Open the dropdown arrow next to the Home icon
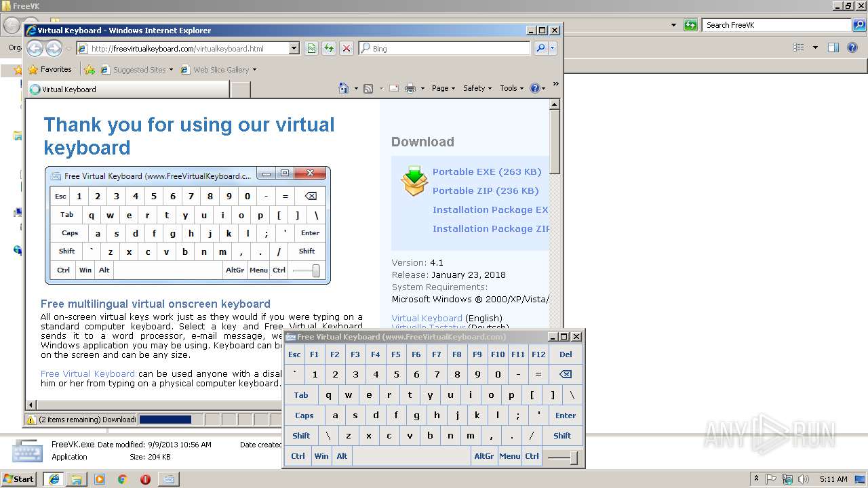Viewport: 868px width, 488px height. coord(356,89)
